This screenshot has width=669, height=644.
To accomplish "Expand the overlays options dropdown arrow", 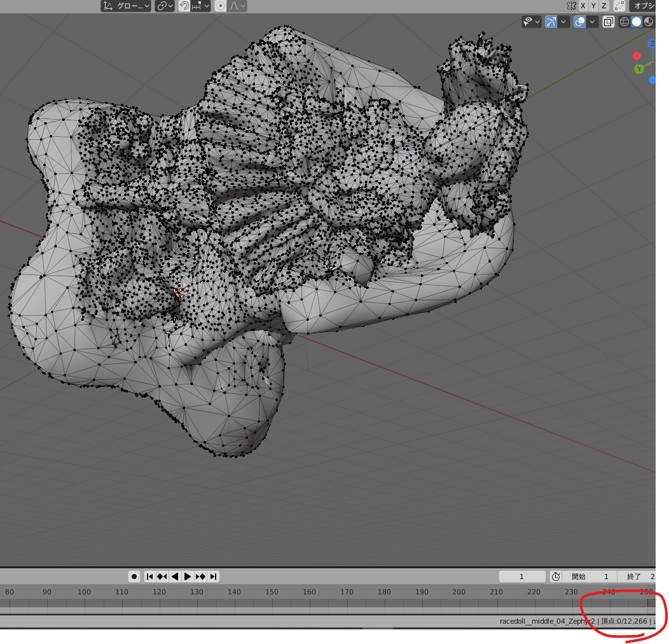I will click(593, 22).
